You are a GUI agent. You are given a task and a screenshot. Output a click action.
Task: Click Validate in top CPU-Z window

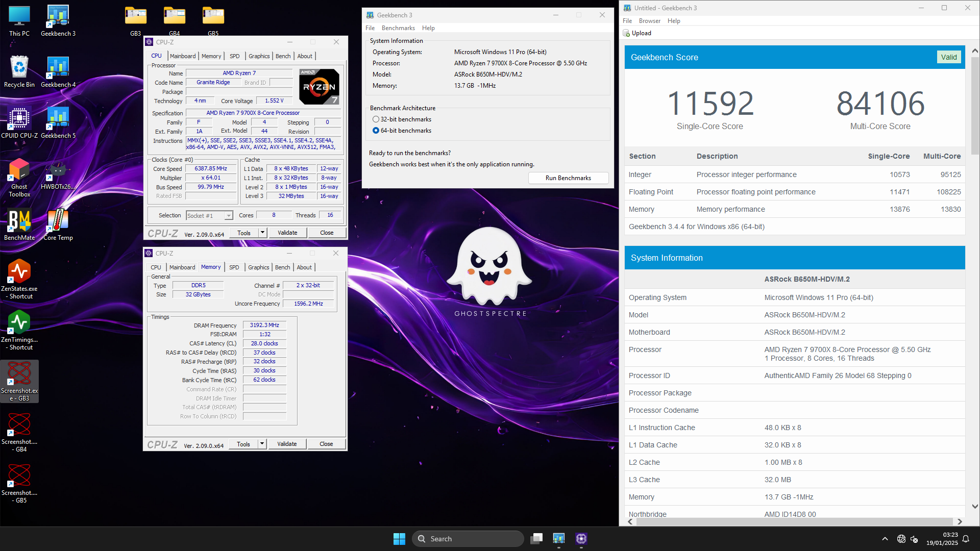(x=287, y=233)
